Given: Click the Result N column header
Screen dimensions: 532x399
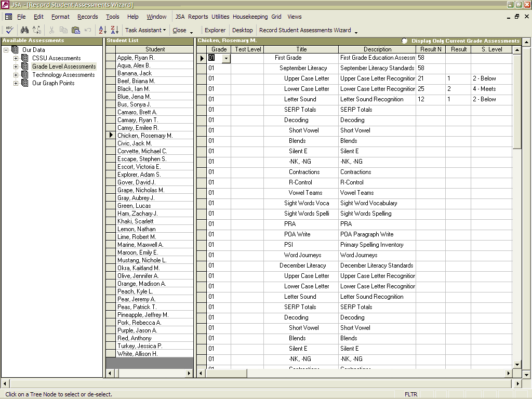Looking at the screenshot, I should (431, 49).
